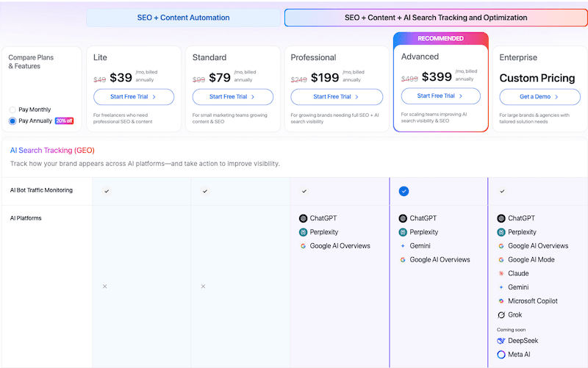
Task: Click the Grok icon in Enterprise list
Action: pos(501,314)
